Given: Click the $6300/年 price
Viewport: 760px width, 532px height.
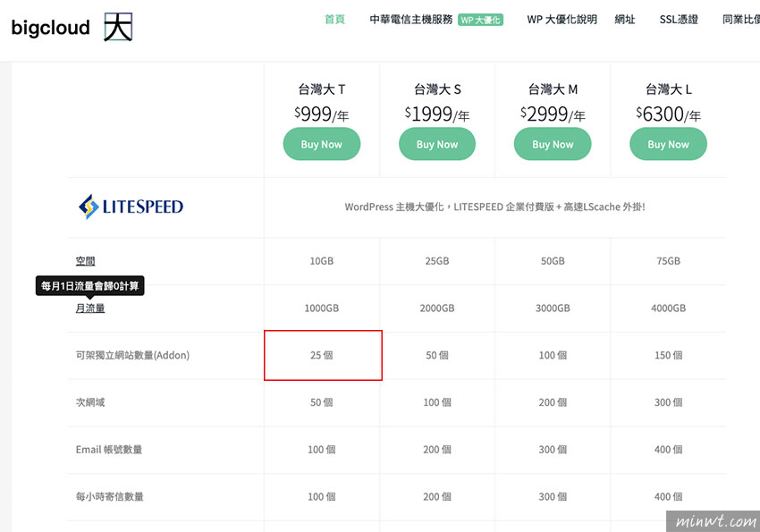Looking at the screenshot, I should coord(669,114).
